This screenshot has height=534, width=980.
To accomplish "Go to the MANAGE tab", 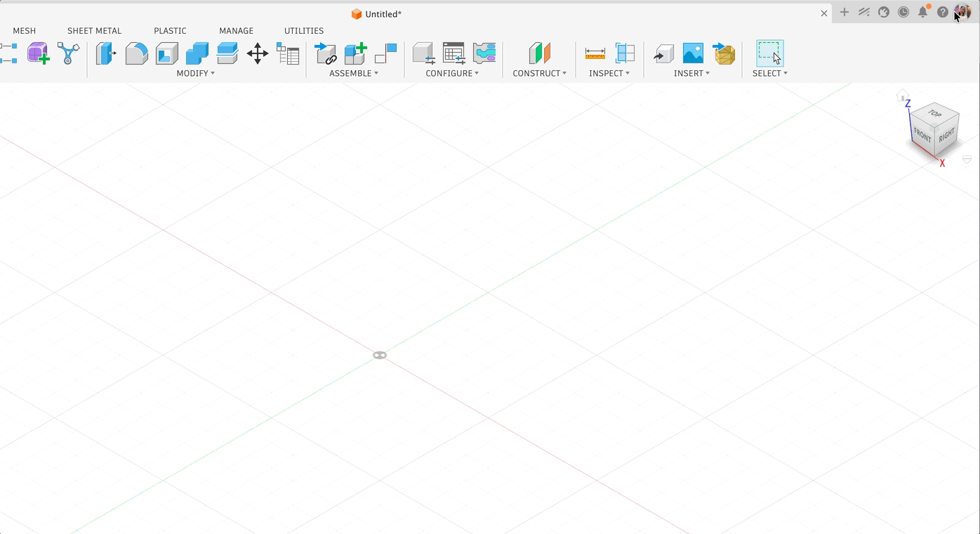I will 236,31.
